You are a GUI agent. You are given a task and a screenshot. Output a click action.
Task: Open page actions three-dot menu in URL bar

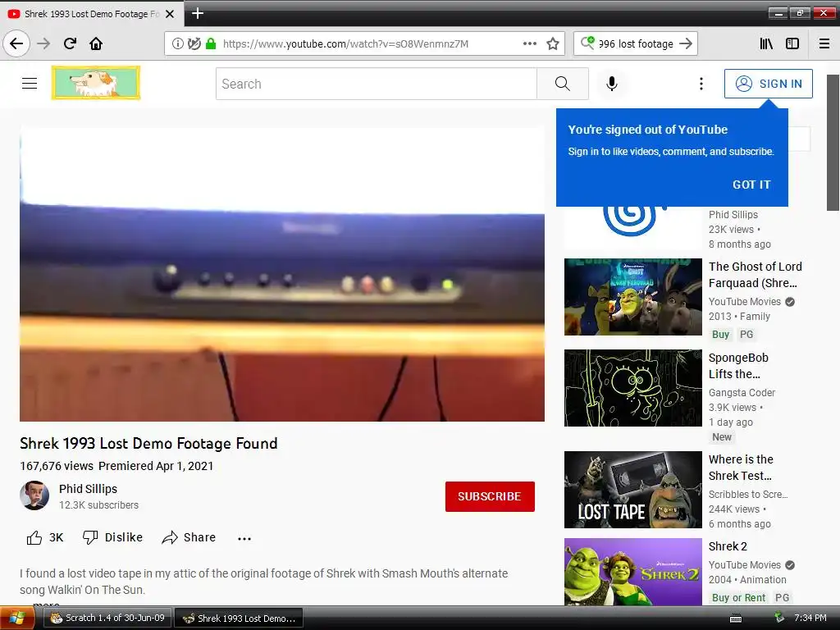click(x=529, y=43)
